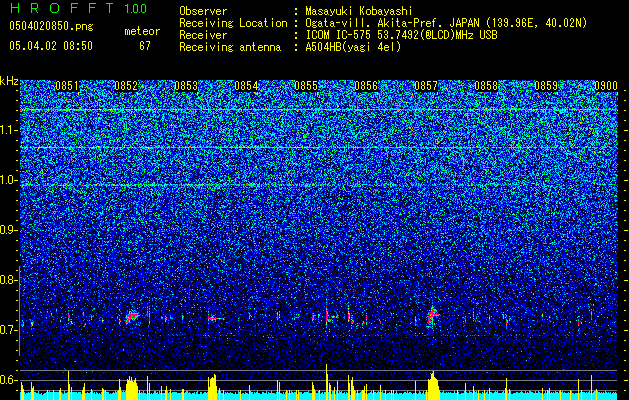Click the 0851 time marker
The height and width of the screenshot is (400, 629).
pyautogui.click(x=67, y=86)
